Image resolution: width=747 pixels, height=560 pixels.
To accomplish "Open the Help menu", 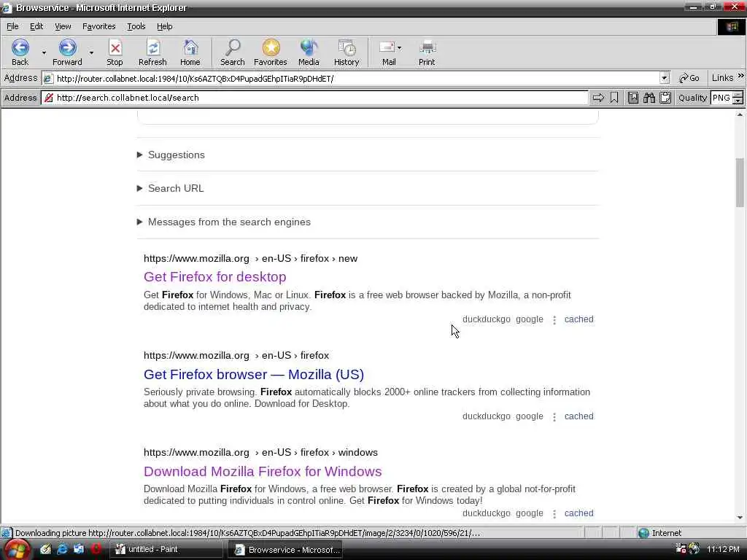I will (164, 27).
